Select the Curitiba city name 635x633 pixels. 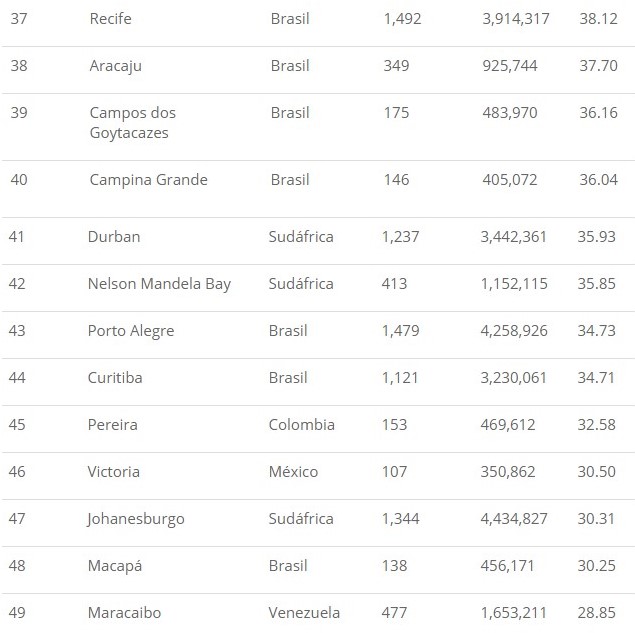114,378
